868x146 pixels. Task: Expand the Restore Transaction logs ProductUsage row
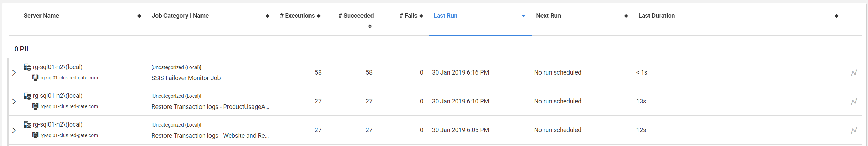pyautogui.click(x=14, y=101)
